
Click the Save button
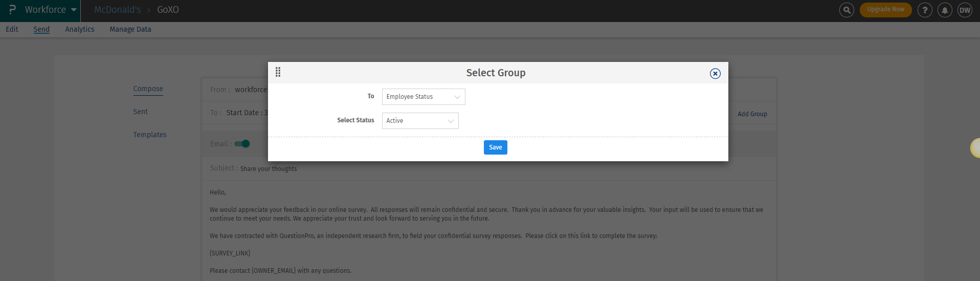tap(496, 147)
